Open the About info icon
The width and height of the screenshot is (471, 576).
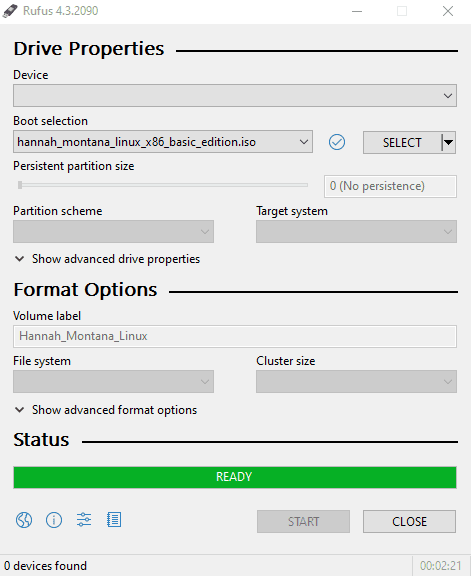(54, 520)
